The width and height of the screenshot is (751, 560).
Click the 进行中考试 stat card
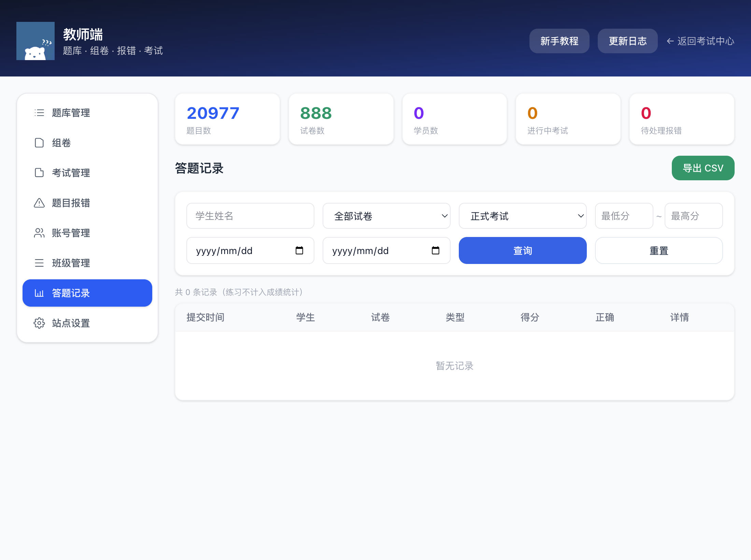click(x=568, y=119)
